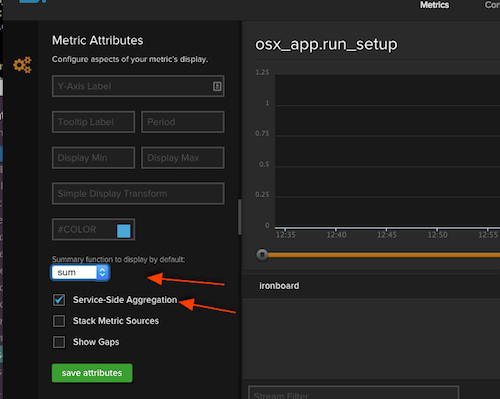This screenshot has height=399, width=500.
Task: Focus the Period input field
Action: [x=183, y=122]
